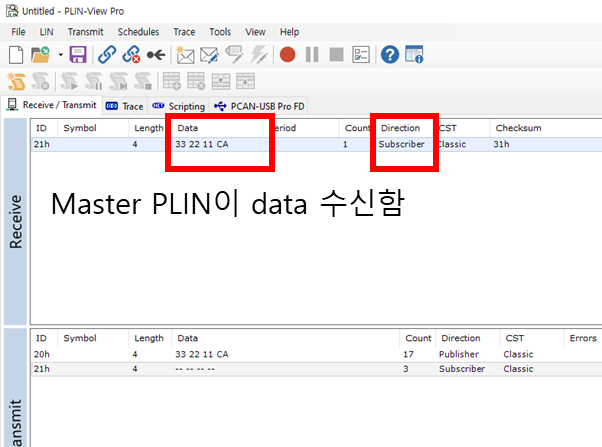The height and width of the screenshot is (447, 602).
Task: Click the New document icon
Action: [16, 55]
